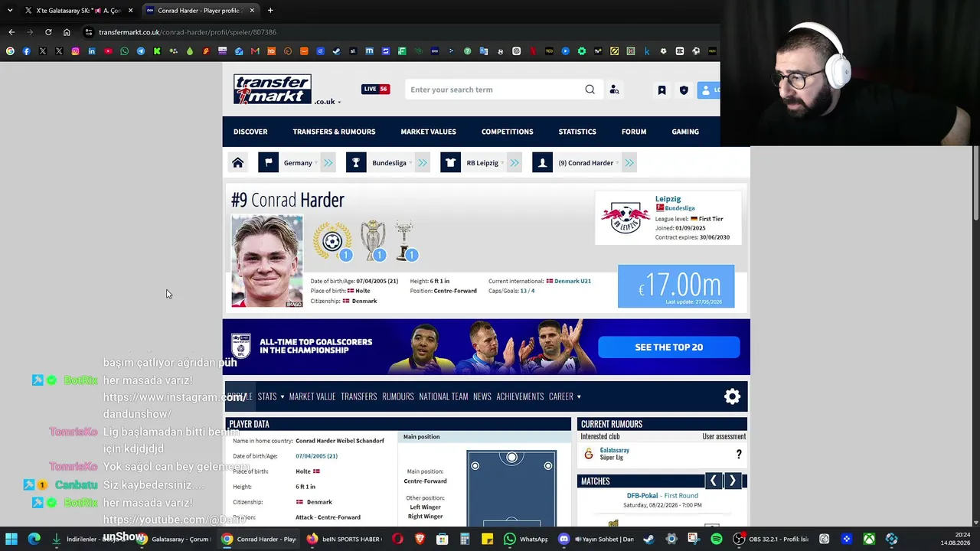
Task: Open the DISCOVER menu
Action: [x=250, y=132]
